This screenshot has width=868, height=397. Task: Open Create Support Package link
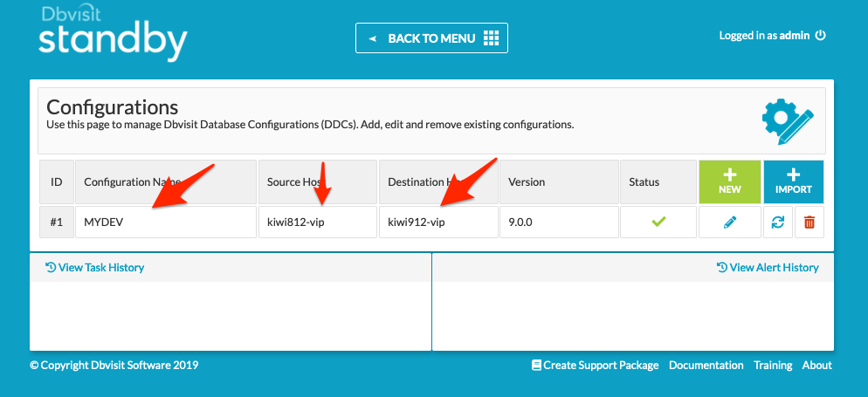595,365
